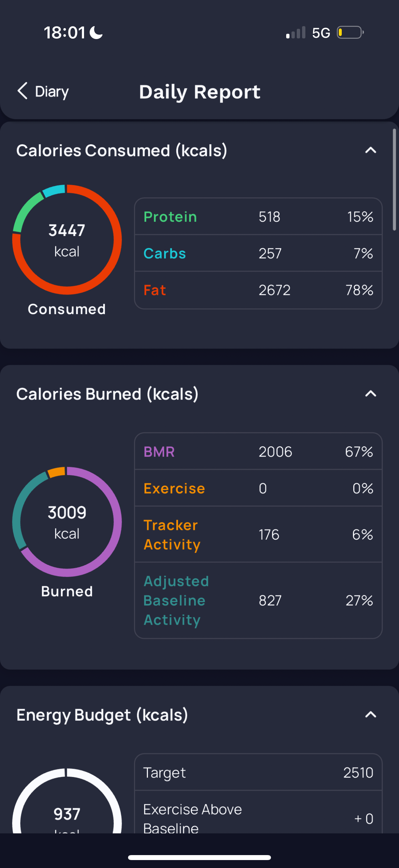Select the Protein row
Screen dimensions: 399x868
click(258, 217)
